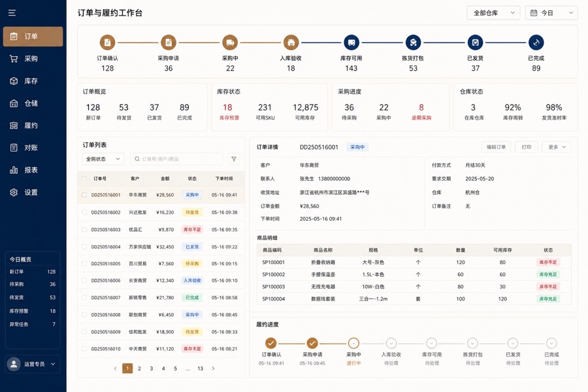Click the pending 已发货 step circle

click(x=513, y=343)
